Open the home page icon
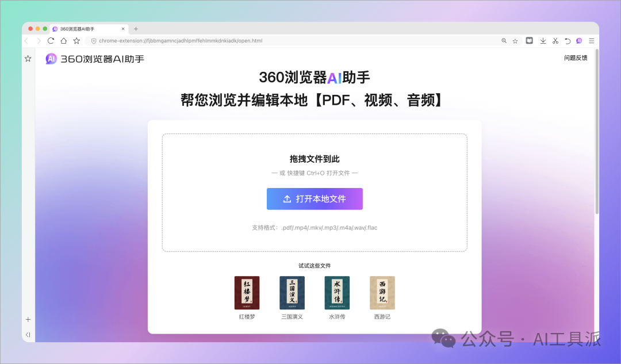Viewport: 621px width, 364px height. pos(63,41)
